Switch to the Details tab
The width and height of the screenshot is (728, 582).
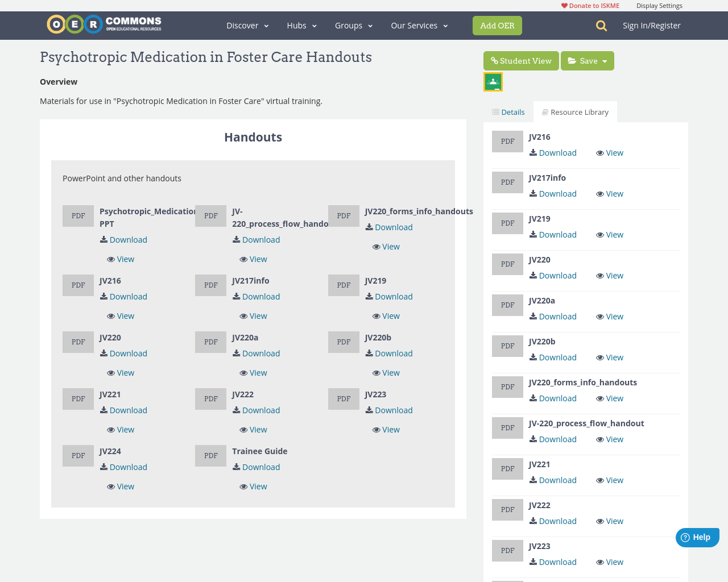tap(508, 112)
